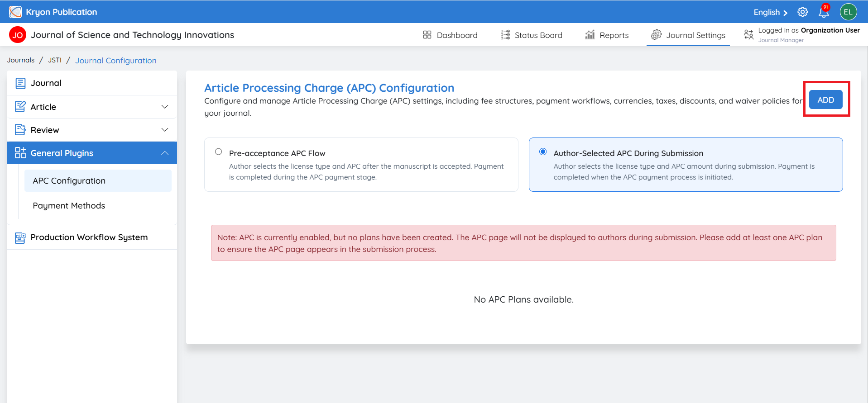Go to Status Board tab
The image size is (868, 403).
tap(531, 35)
